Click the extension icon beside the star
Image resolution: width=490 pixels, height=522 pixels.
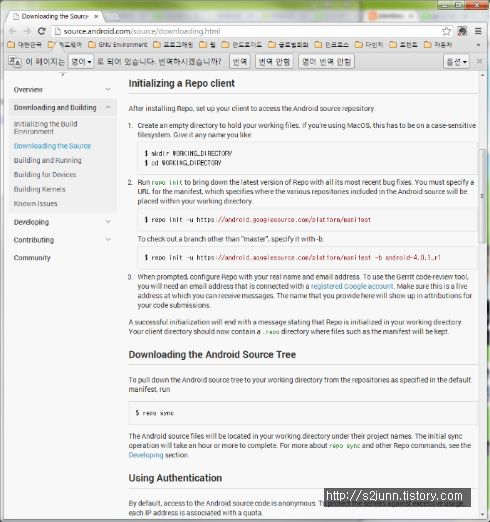[x=462, y=31]
